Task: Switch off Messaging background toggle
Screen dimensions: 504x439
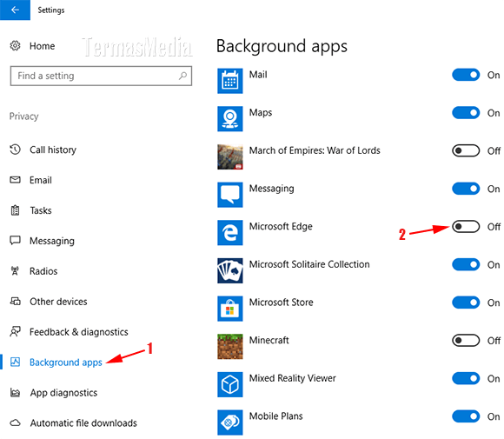Action: tap(466, 189)
